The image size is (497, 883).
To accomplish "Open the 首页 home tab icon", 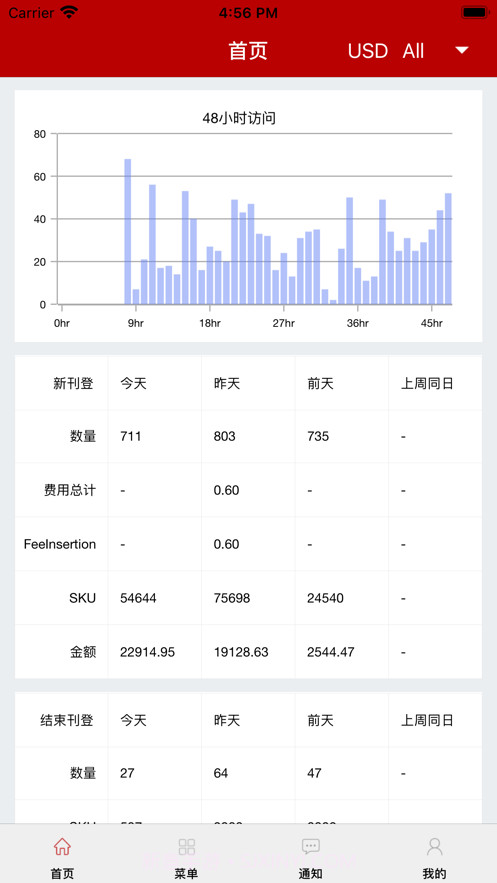I will point(62,846).
